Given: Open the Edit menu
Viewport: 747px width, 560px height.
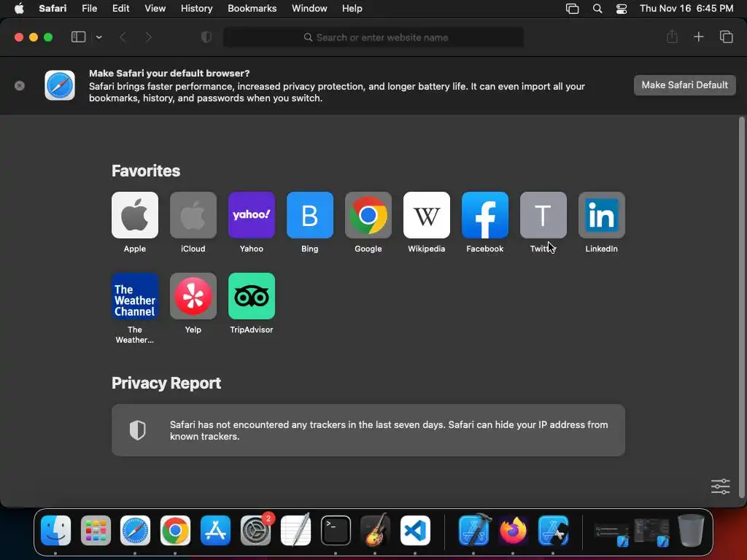Looking at the screenshot, I should tap(121, 8).
